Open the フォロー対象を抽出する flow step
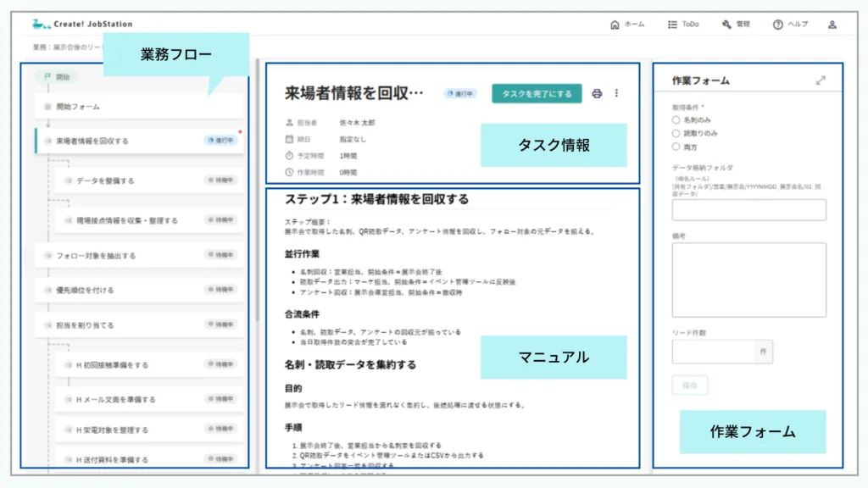The image size is (868, 488). pos(96,255)
